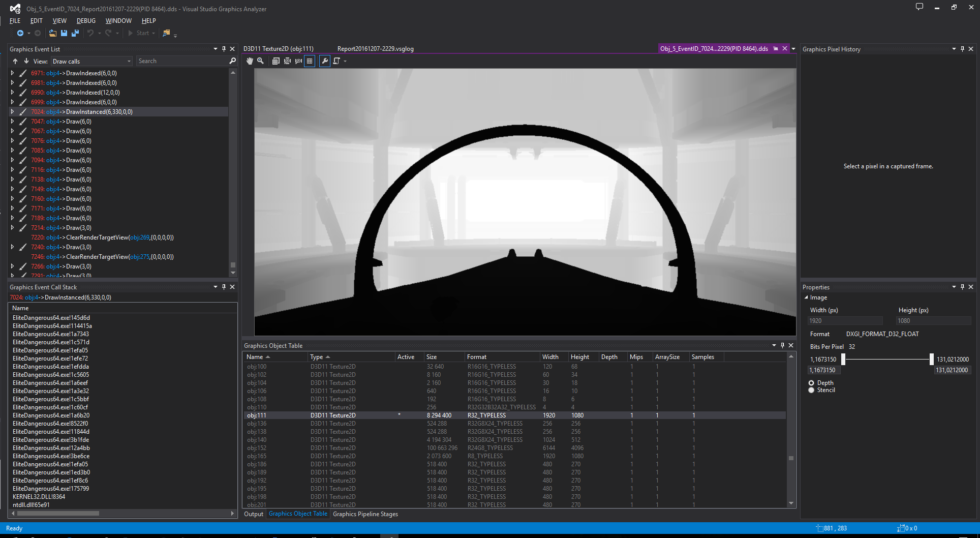
Task: Click the feedback speech bubble icon
Action: click(x=920, y=7)
